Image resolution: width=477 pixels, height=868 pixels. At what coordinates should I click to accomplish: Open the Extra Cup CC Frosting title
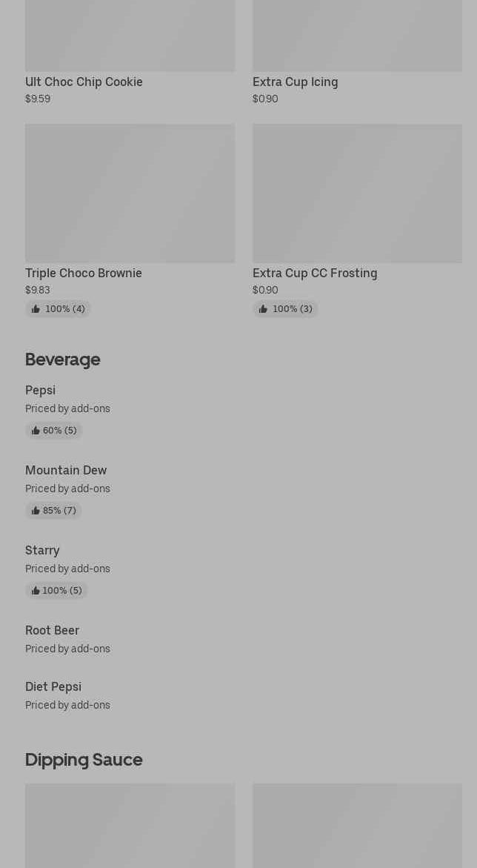pyautogui.click(x=315, y=273)
